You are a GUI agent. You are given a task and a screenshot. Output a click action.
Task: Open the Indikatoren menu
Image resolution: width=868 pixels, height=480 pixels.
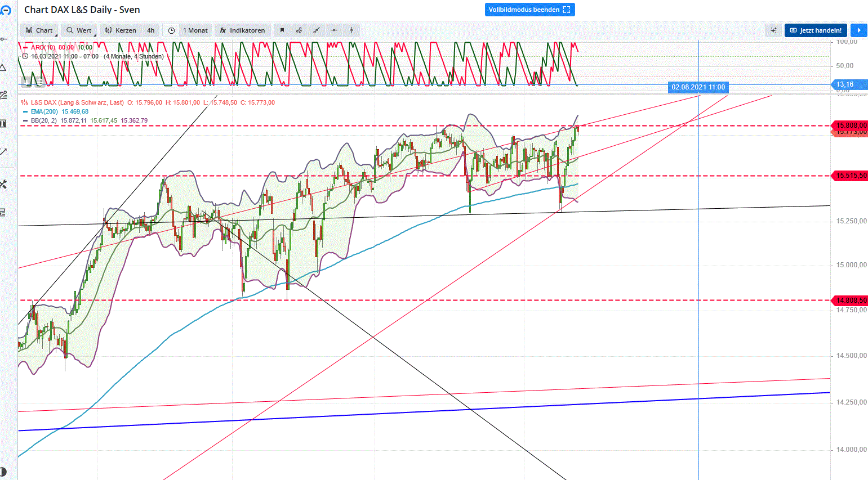tap(242, 30)
